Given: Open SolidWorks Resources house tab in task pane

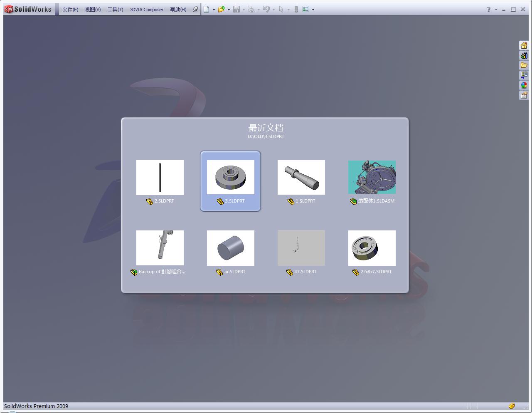Looking at the screenshot, I should [524, 45].
